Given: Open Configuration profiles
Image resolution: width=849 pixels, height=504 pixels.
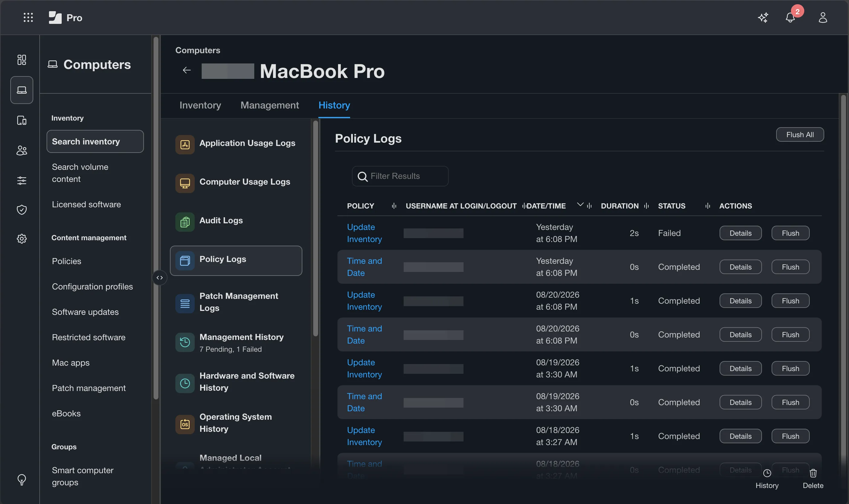Looking at the screenshot, I should point(93,287).
